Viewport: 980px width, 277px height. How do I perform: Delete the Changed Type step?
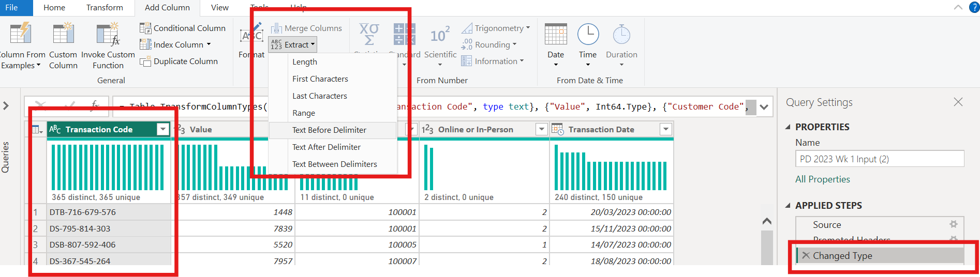[806, 255]
